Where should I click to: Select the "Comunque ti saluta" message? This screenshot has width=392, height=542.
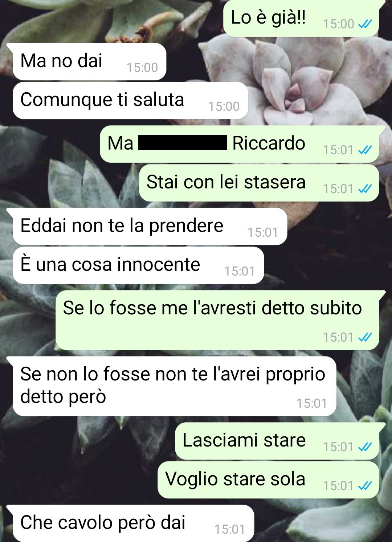pyautogui.click(x=130, y=101)
